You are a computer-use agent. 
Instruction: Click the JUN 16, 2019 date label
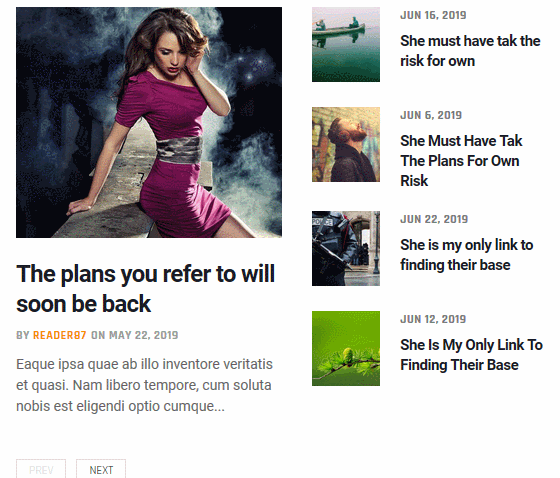(433, 15)
